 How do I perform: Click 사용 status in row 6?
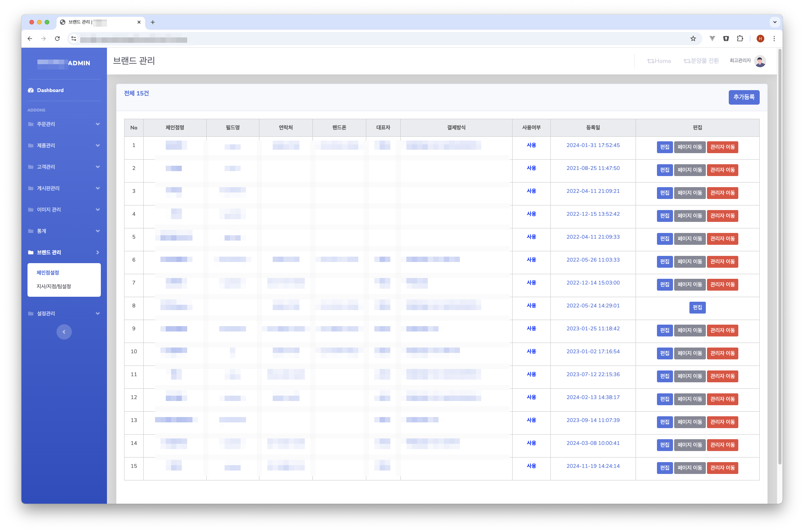[531, 260]
